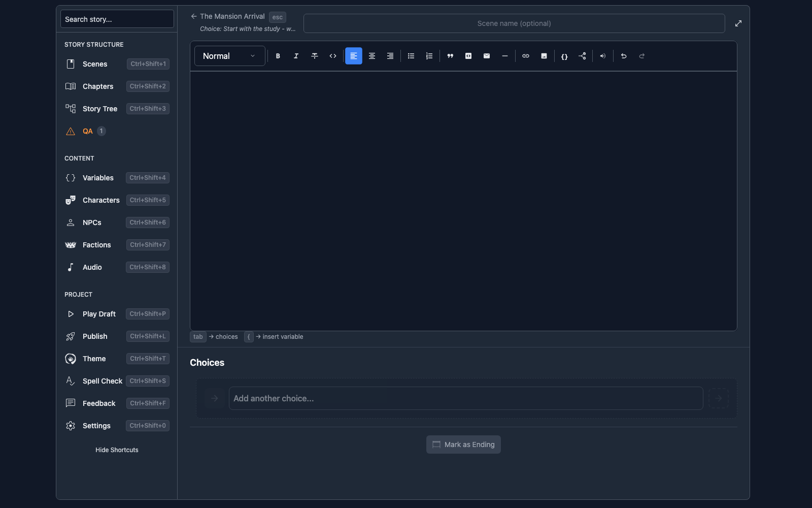Viewport: 812px width, 508px height.
Task: Toggle strikethrough formatting
Action: click(x=315, y=56)
